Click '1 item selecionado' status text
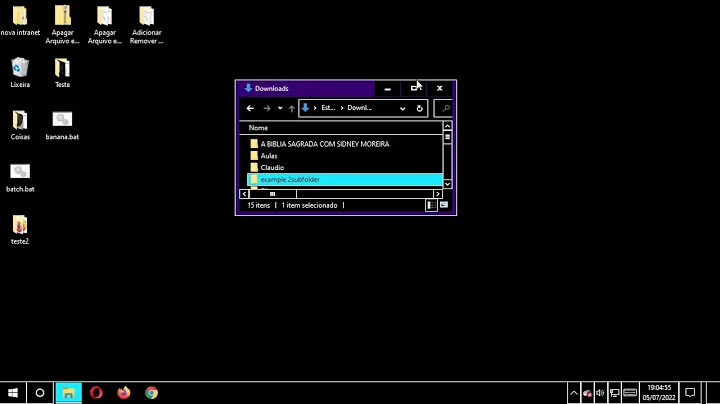 coord(309,206)
